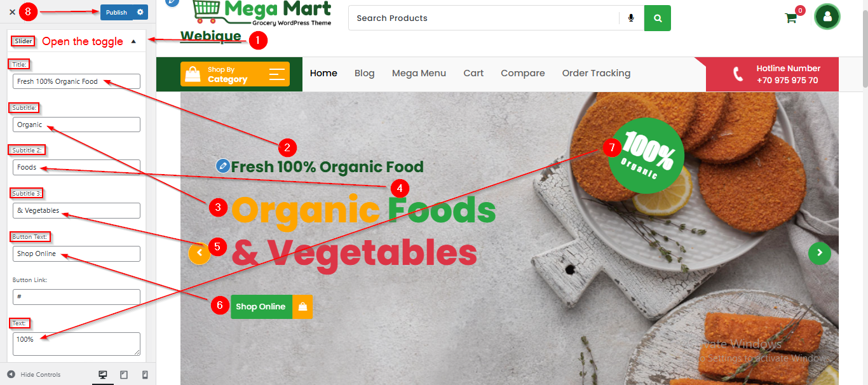Switch to tablet preview icon
Viewport: 868px width, 385px height.
click(124, 375)
